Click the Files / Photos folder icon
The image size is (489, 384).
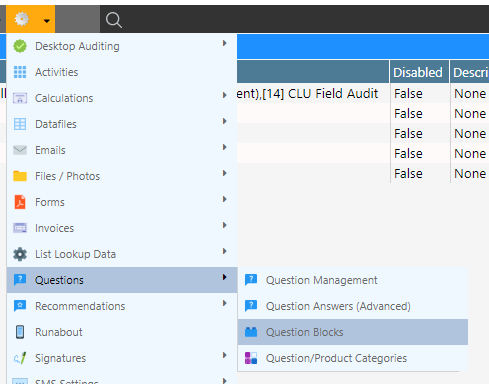point(20,176)
